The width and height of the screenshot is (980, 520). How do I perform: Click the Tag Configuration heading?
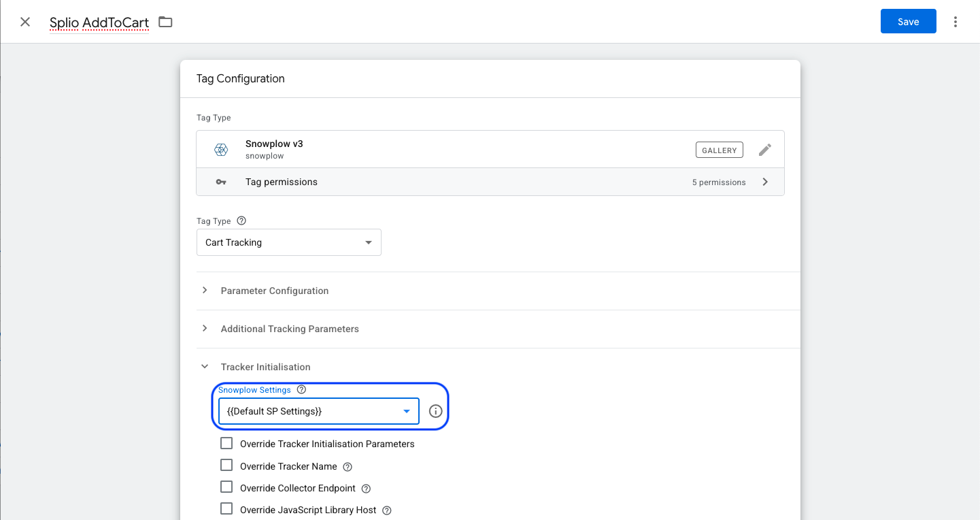[x=241, y=79]
